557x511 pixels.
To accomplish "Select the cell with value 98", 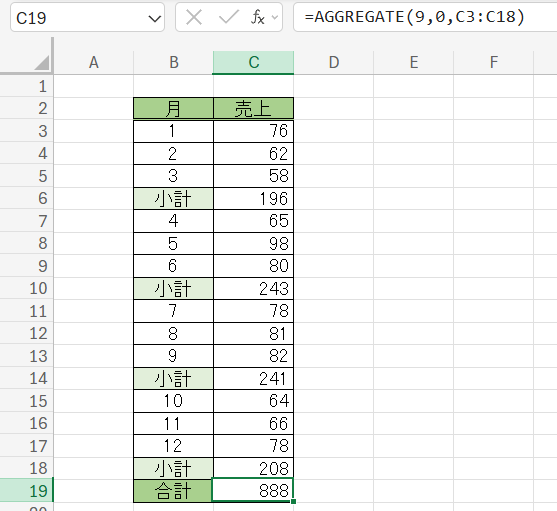I will pyautogui.click(x=253, y=244).
